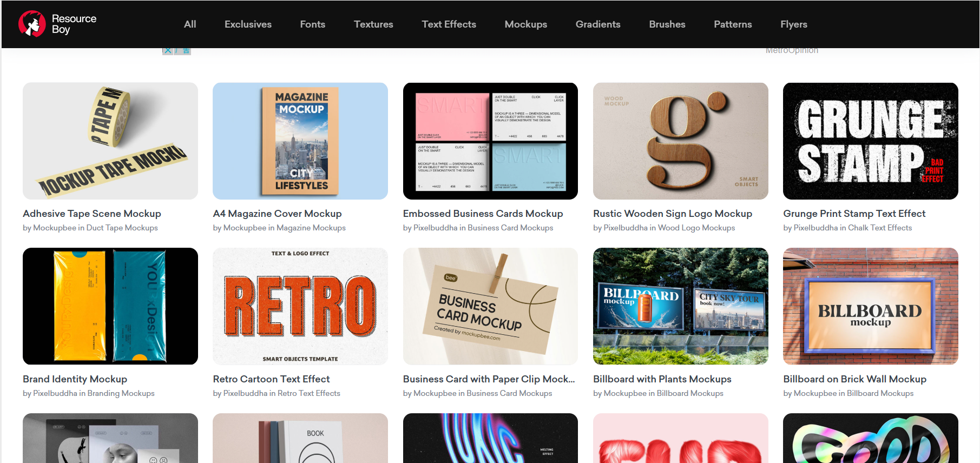View the melting effect neon text thumbnail
This screenshot has height=463, width=980.
[x=490, y=438]
